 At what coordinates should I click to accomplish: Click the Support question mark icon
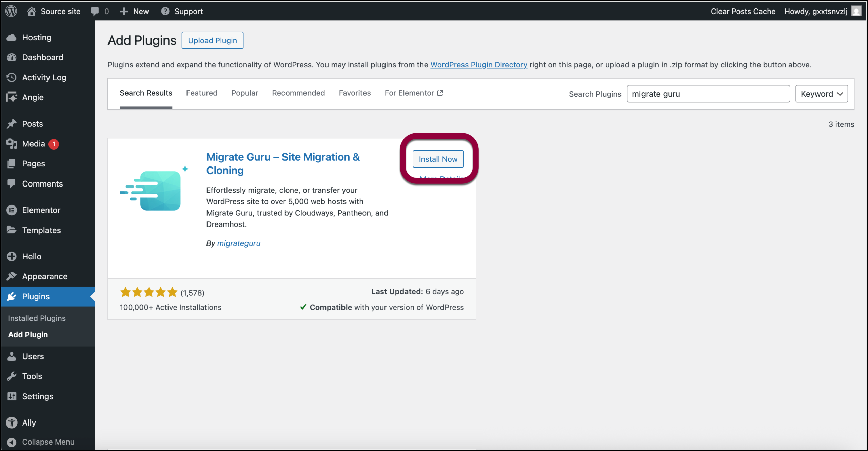165,11
